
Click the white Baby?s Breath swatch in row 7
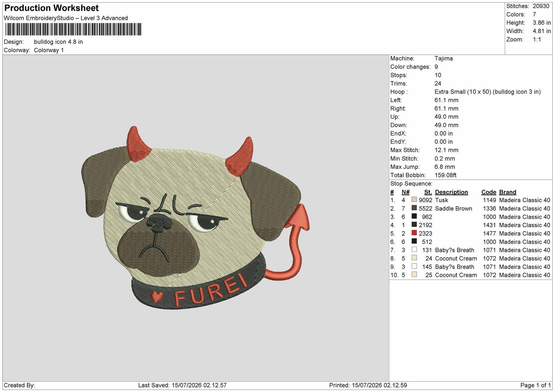point(414,250)
